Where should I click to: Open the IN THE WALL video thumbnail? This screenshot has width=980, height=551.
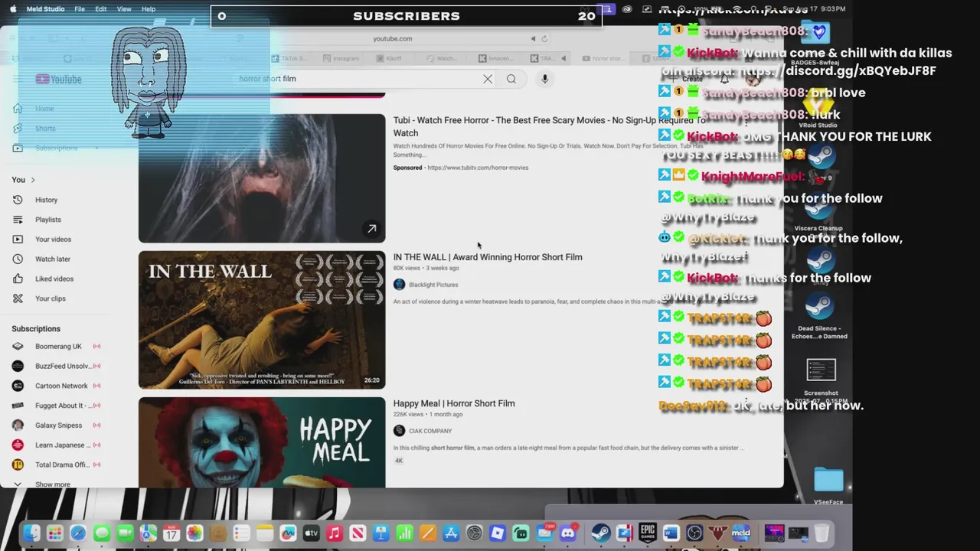click(x=262, y=320)
